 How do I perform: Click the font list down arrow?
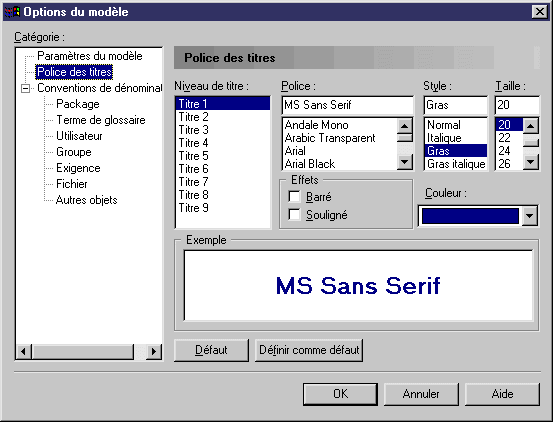405,162
